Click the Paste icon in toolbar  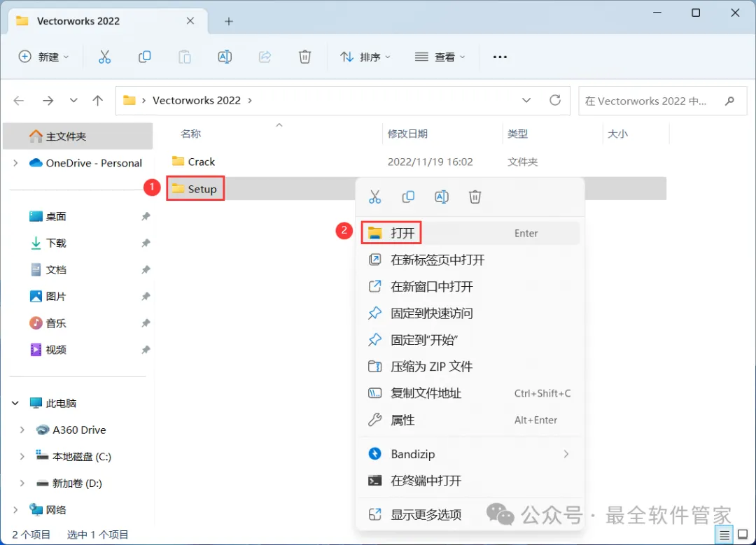(185, 57)
